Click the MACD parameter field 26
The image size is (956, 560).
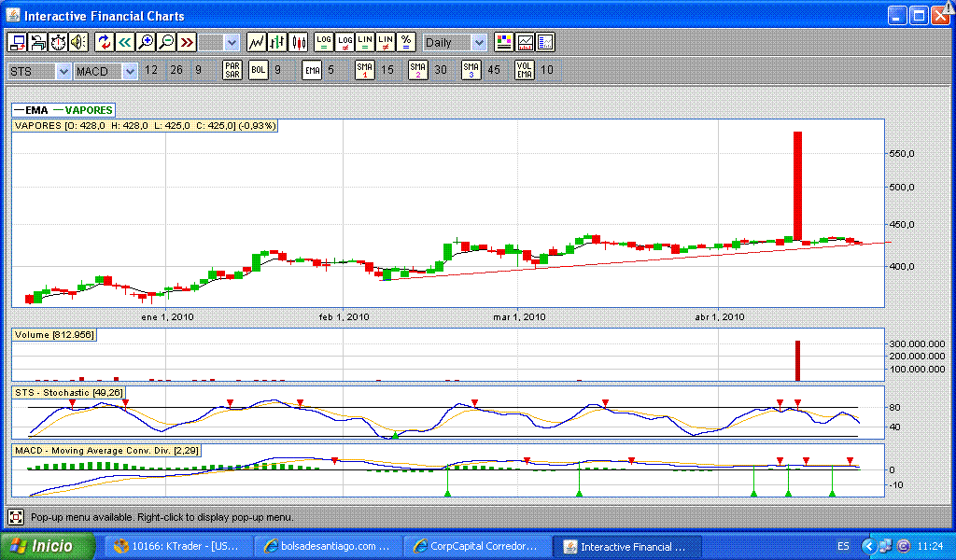(x=176, y=70)
